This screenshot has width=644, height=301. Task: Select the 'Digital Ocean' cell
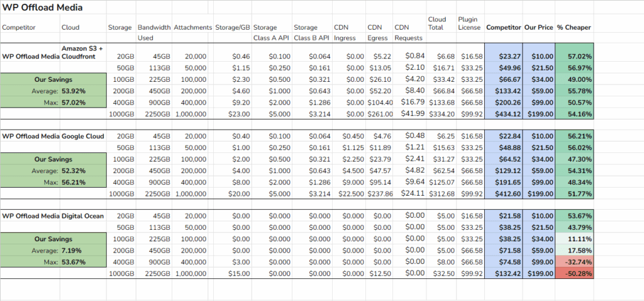tap(83, 215)
